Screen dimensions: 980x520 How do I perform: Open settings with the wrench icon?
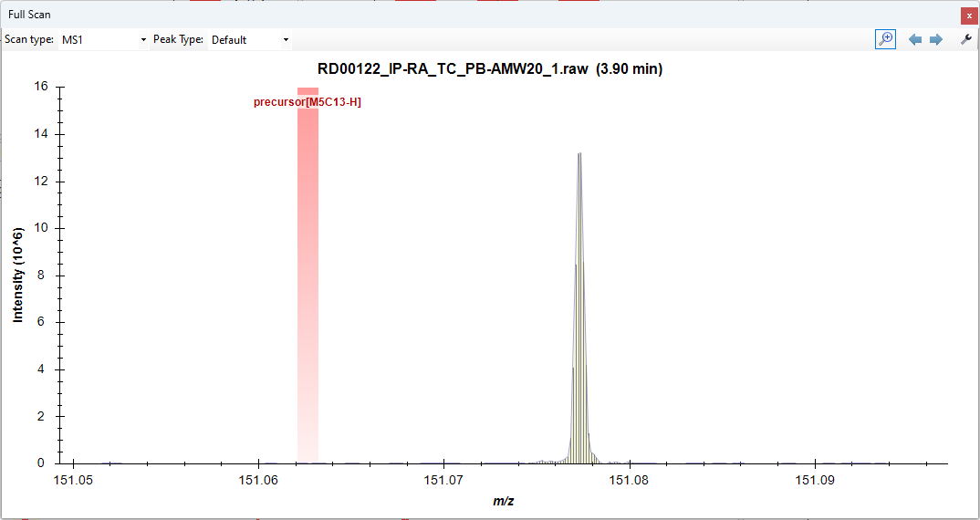(x=966, y=39)
